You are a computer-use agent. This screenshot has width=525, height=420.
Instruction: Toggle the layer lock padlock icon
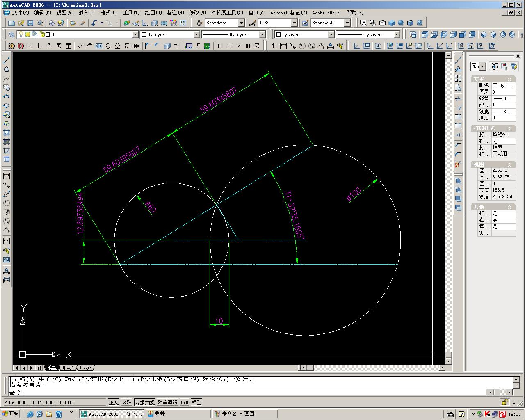tap(41, 34)
